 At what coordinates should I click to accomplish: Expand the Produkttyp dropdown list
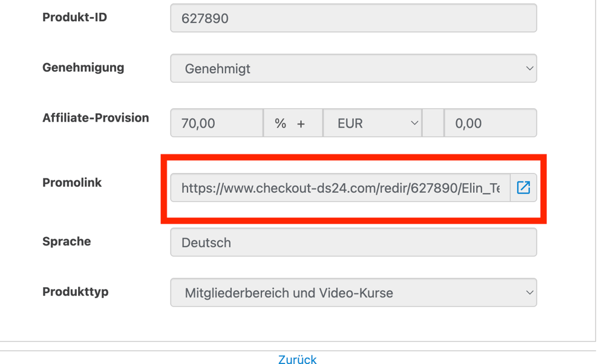pyautogui.click(x=529, y=293)
